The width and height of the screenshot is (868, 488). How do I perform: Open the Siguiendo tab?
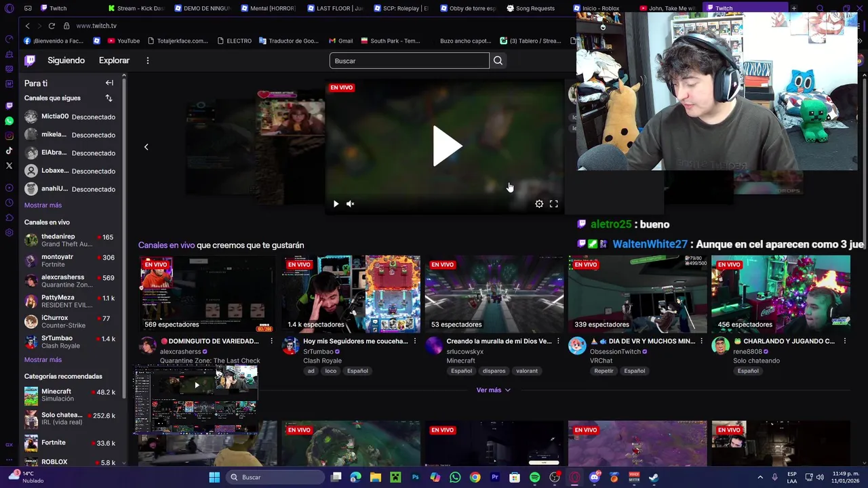[66, 60]
